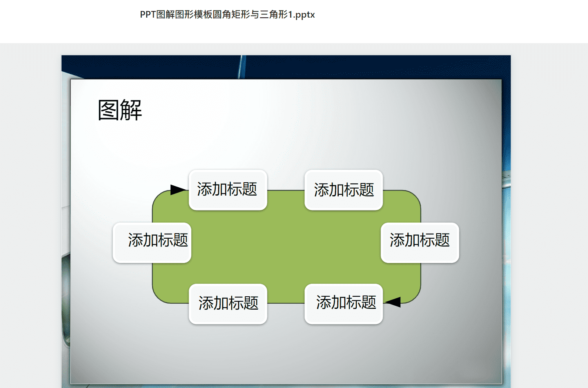The image size is (588, 388).
Task: Click the file title PPT图解图形模板圆角矩形与三角形1.pptx
Action: point(227,15)
